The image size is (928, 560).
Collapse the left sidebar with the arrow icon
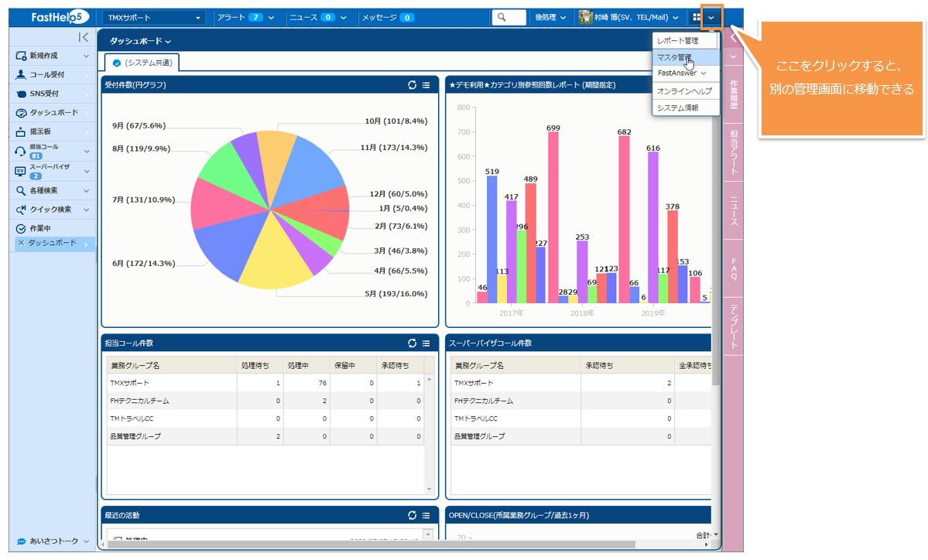(x=84, y=38)
